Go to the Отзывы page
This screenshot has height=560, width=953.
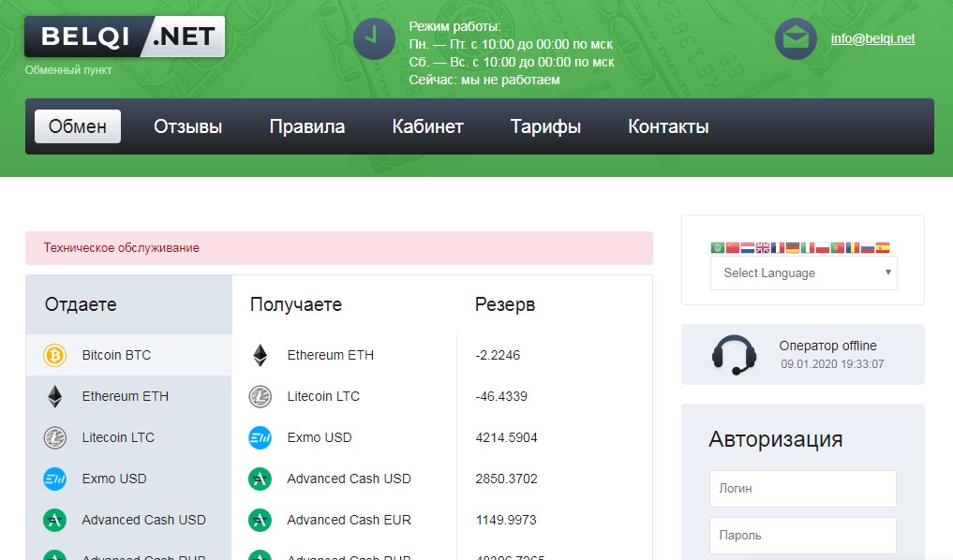coord(187,126)
